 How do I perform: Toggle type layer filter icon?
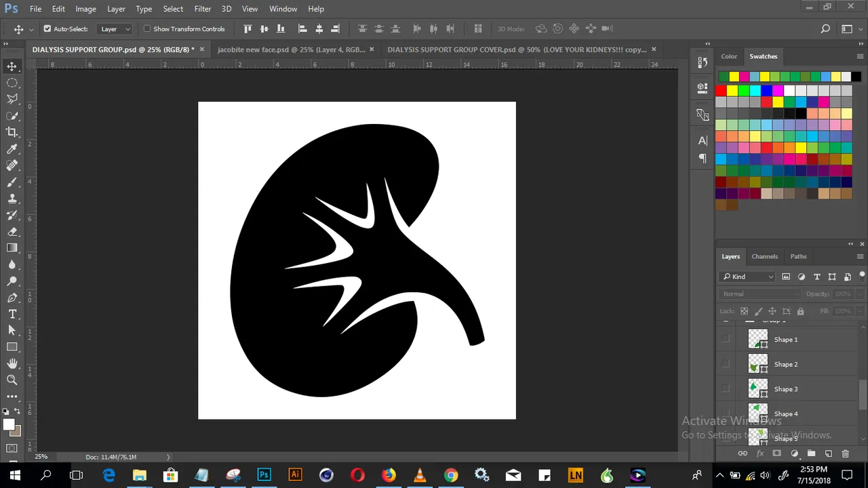pos(816,277)
